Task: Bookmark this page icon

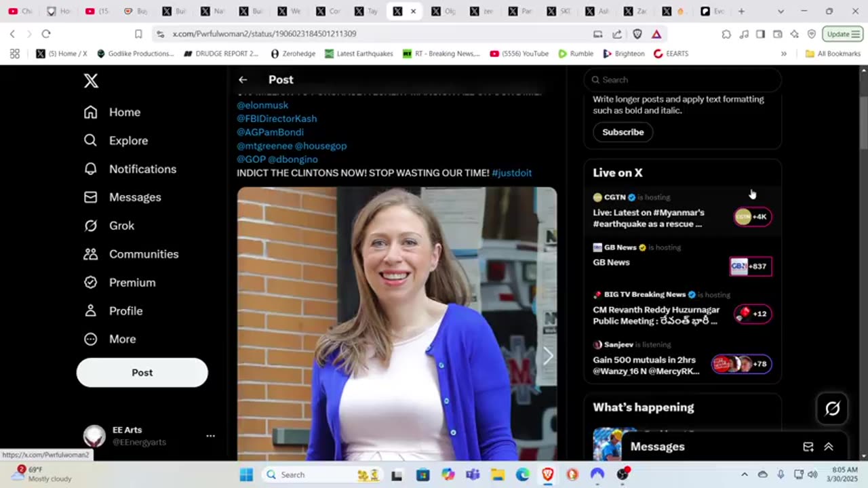Action: [x=138, y=34]
